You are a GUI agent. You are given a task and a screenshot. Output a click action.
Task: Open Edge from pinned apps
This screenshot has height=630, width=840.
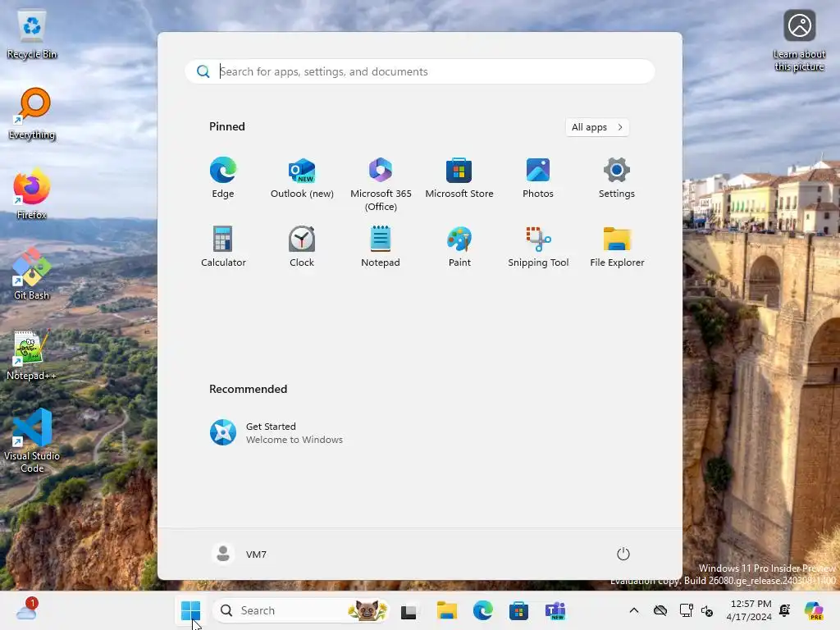tap(223, 178)
